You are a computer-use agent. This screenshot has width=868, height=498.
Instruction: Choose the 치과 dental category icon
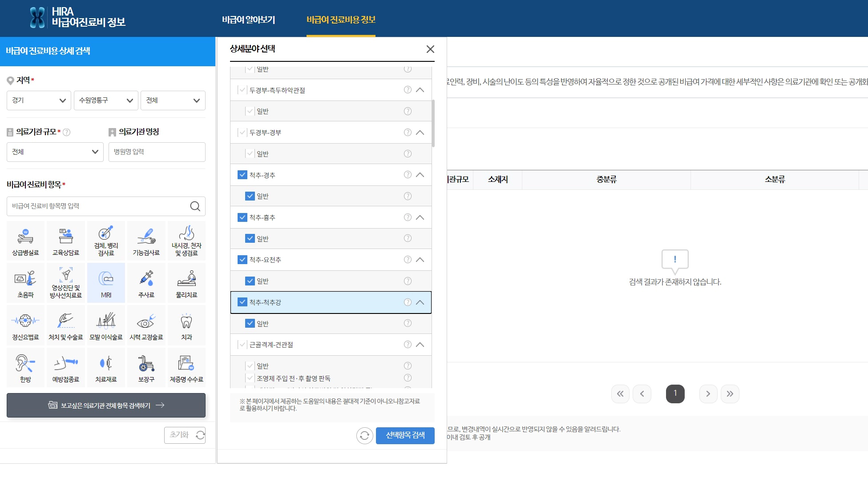click(x=186, y=325)
